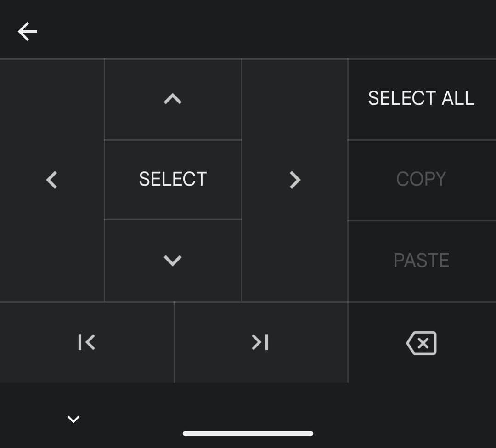Tap the home gesture bar
The height and width of the screenshot is (448, 496).
click(x=248, y=433)
